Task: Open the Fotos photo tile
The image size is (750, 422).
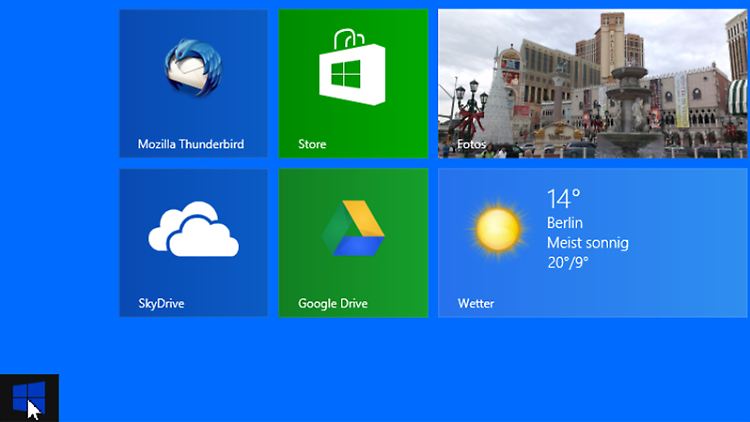Action: [593, 83]
